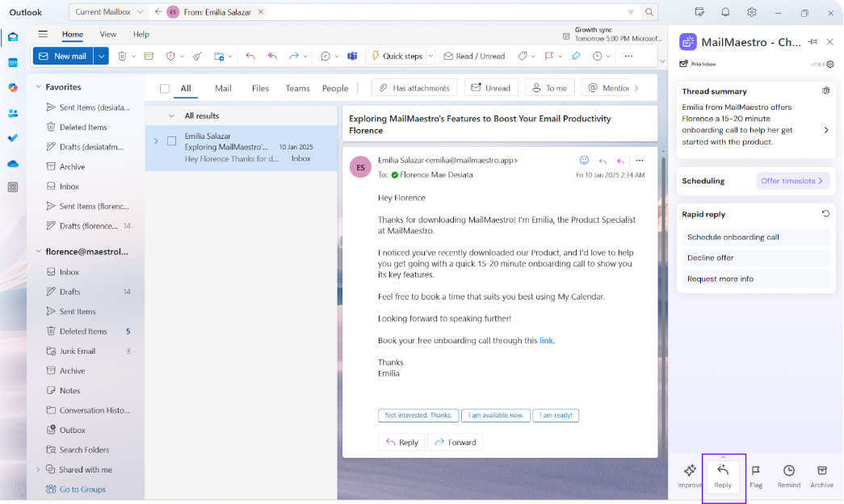Expand Emilia Salazar's conversation thread

point(156,141)
